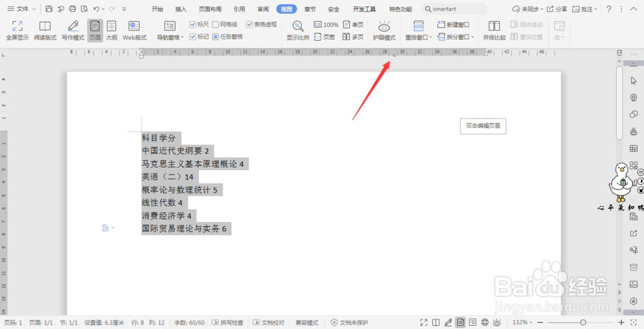
Task: Click the smartart search field
Action: [x=455, y=8]
